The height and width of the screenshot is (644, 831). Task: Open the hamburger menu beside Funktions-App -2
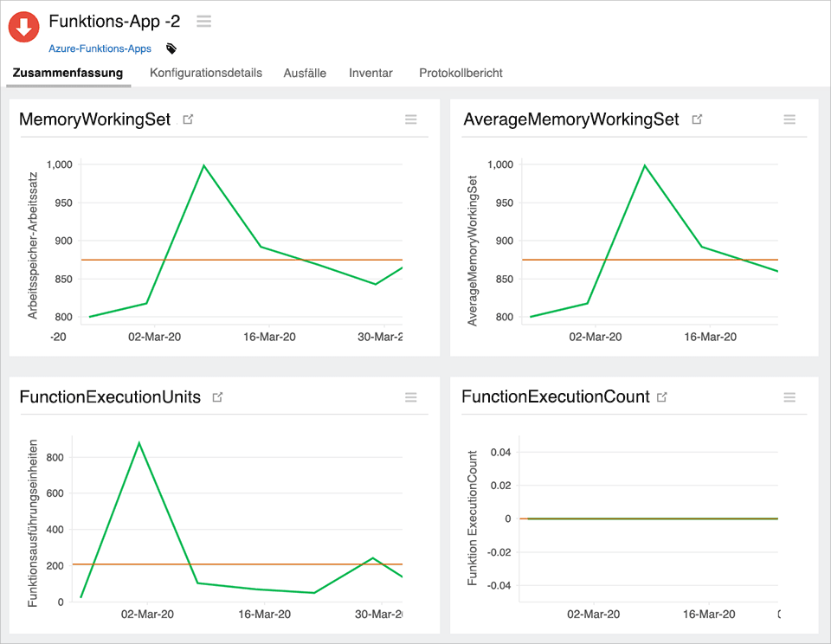203,21
